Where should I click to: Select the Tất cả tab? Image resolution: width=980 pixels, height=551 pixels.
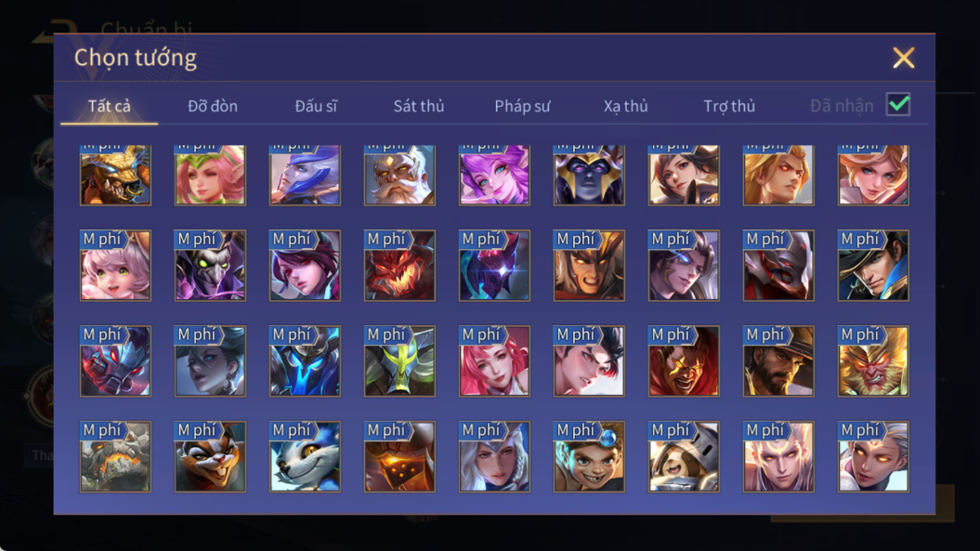(x=110, y=106)
